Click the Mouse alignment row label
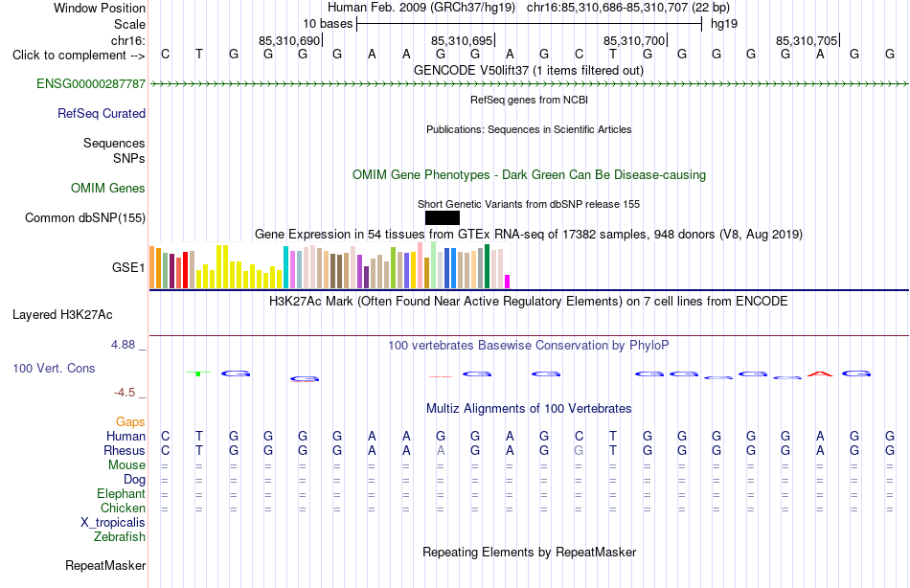910x588 pixels. (x=127, y=465)
